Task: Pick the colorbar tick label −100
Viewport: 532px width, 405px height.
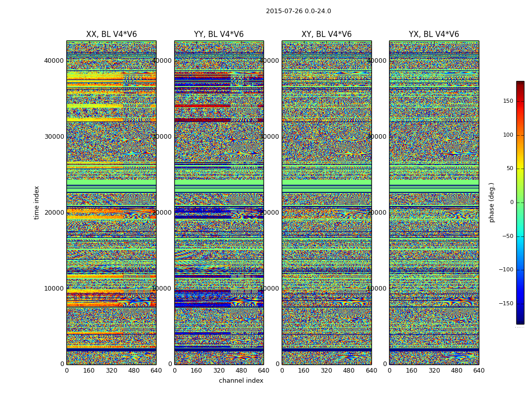Action: pos(506,270)
